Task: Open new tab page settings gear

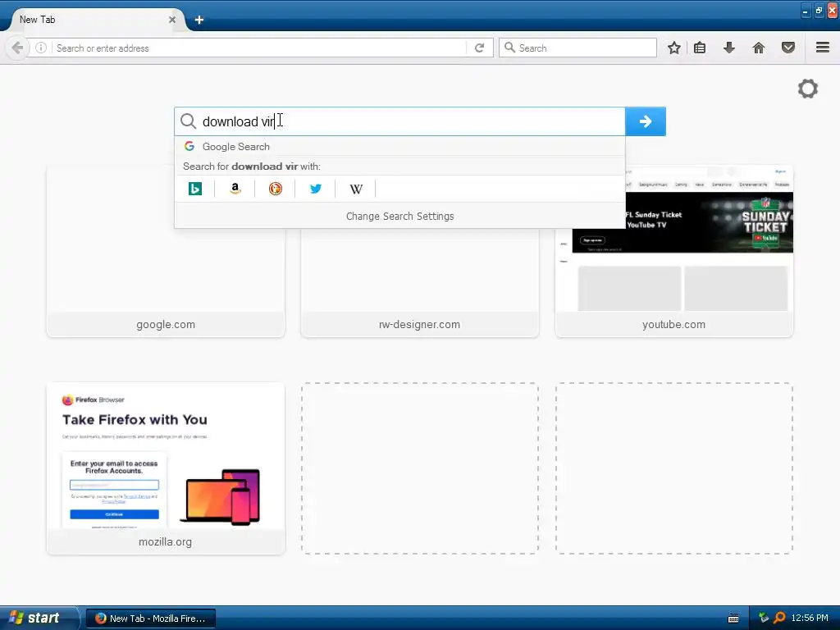Action: click(808, 89)
